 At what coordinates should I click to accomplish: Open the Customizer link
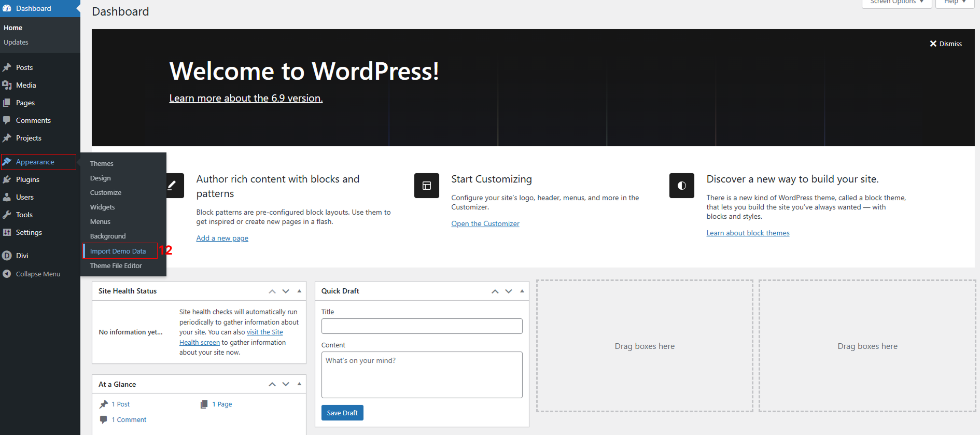click(x=485, y=223)
